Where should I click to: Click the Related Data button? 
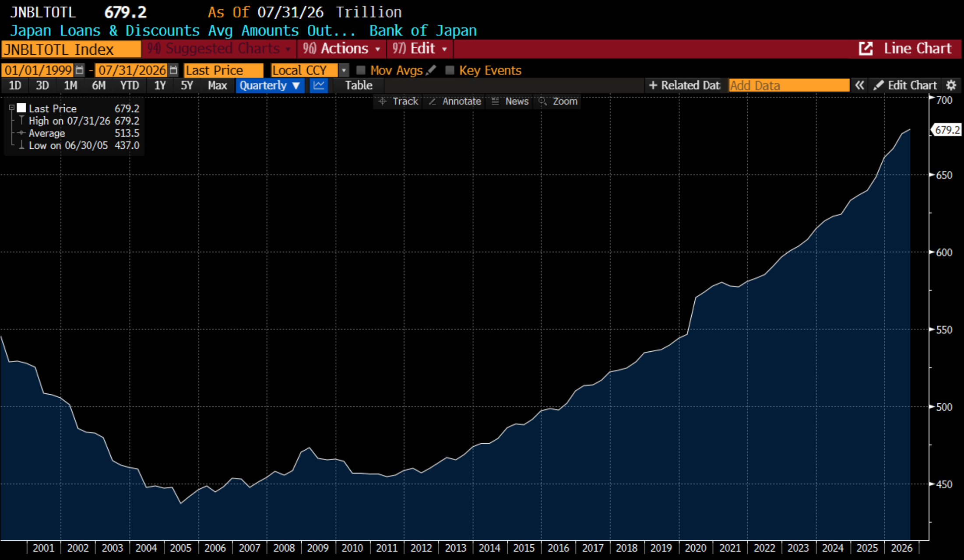(684, 85)
